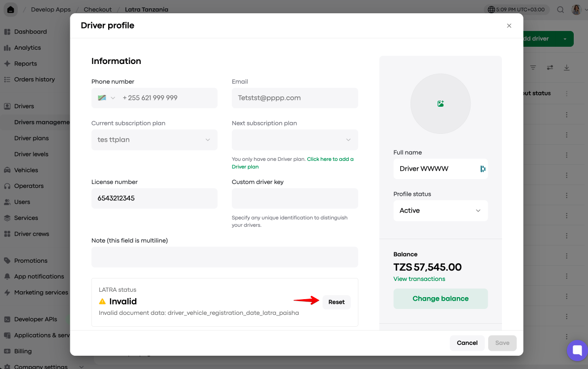The image size is (588, 369).
Task: Open Driver plans submenu item
Action: [x=31, y=138]
